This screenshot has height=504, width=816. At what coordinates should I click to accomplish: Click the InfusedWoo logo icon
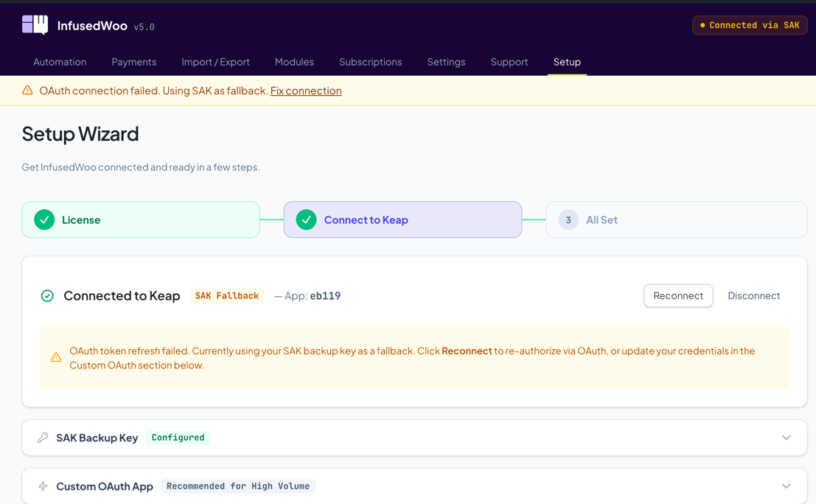[x=35, y=25]
